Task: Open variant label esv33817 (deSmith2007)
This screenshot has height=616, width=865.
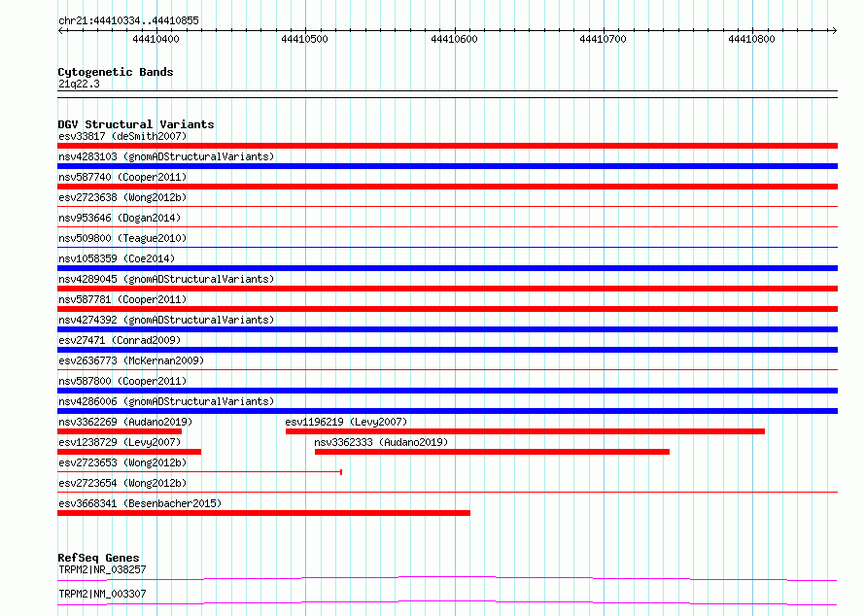Action: tap(122, 136)
